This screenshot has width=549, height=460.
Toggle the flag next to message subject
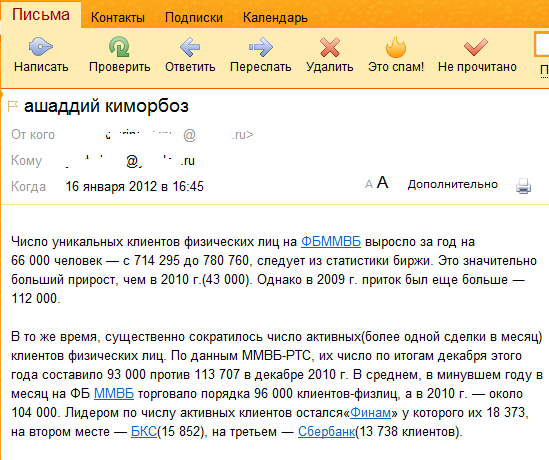coord(13,106)
